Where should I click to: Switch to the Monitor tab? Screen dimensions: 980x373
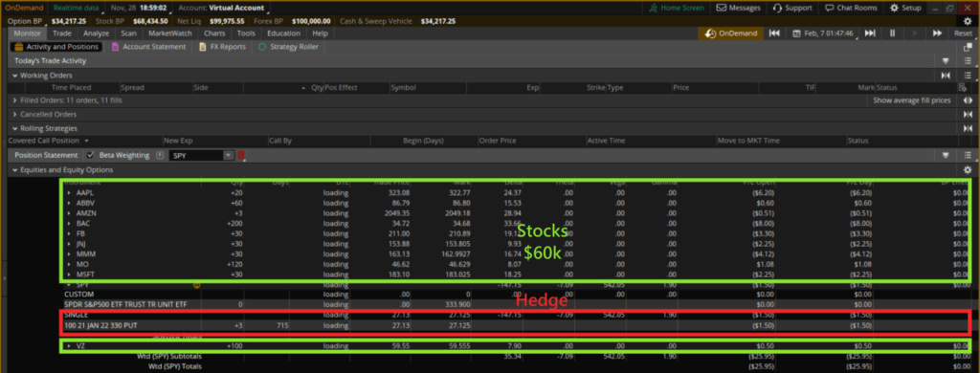pyautogui.click(x=28, y=33)
